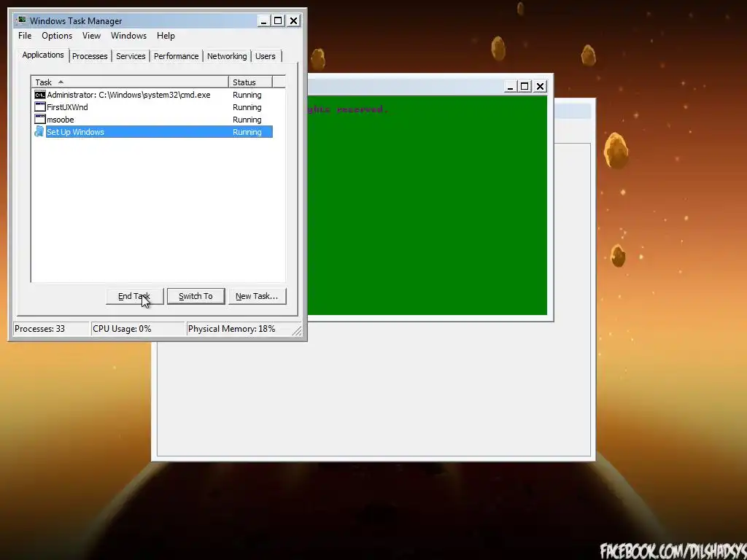Click the Task Manager title bar icon
Screen dimensions: 747x560
[x=21, y=20]
